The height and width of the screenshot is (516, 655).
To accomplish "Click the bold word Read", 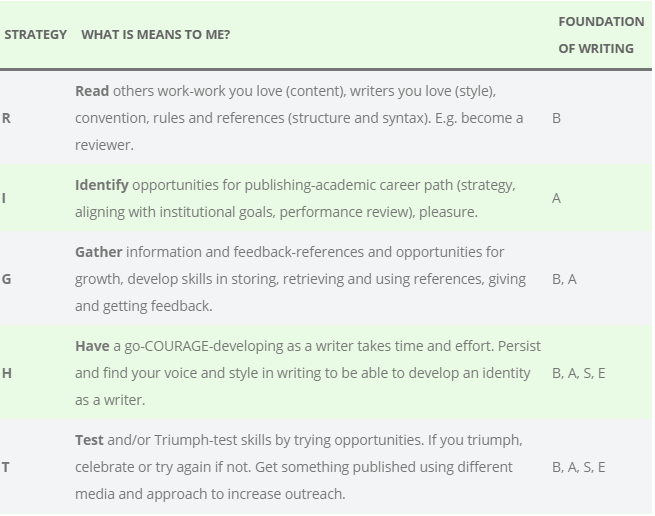I will click(92, 91).
